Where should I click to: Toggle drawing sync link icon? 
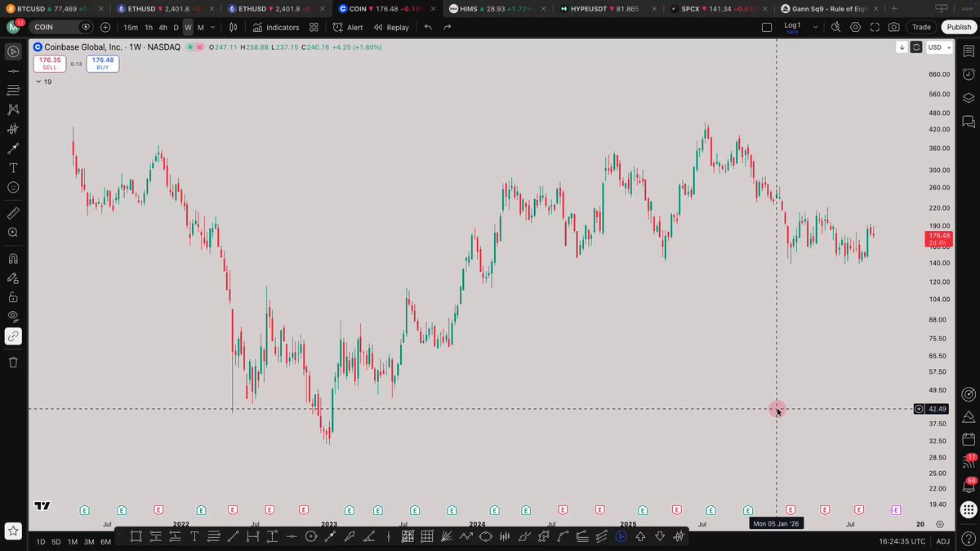pyautogui.click(x=13, y=335)
